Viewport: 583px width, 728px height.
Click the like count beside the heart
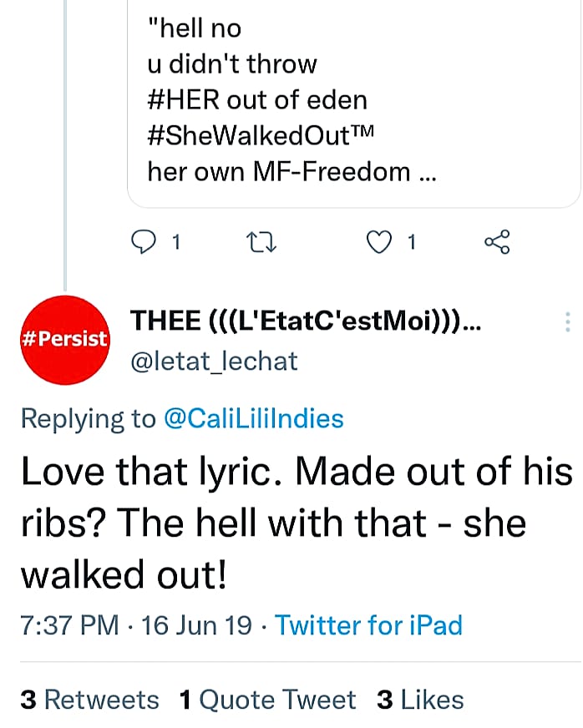(411, 243)
